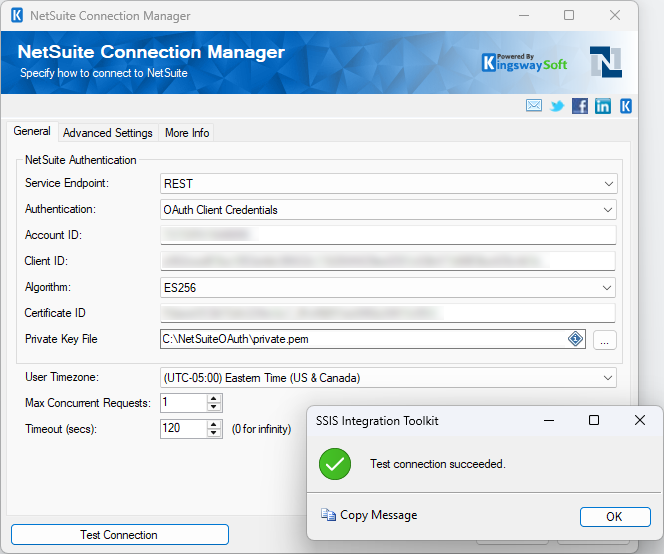Close the NetSuite Connection Manager window
Image resolution: width=664 pixels, height=554 pixels.
pyautogui.click(x=615, y=16)
